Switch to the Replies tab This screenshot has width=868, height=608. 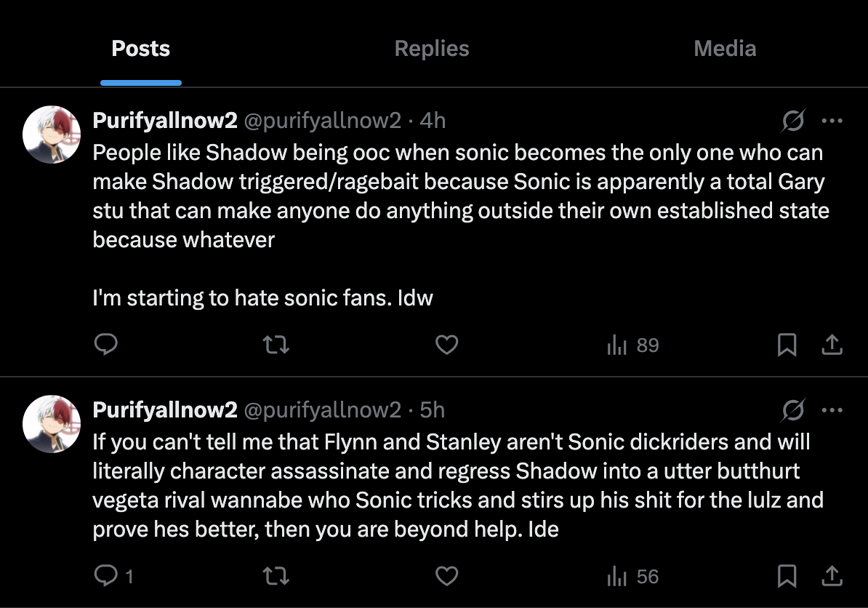click(432, 49)
